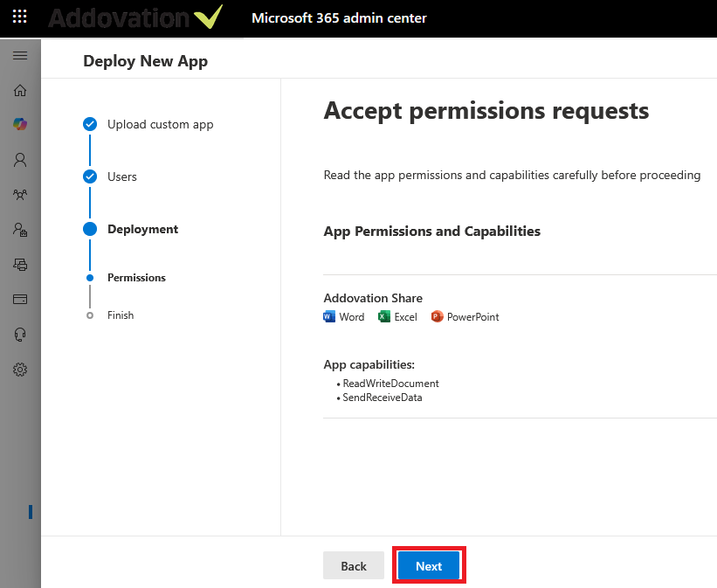
Task: Click the Excel icon under Addovation Share
Action: tap(384, 317)
